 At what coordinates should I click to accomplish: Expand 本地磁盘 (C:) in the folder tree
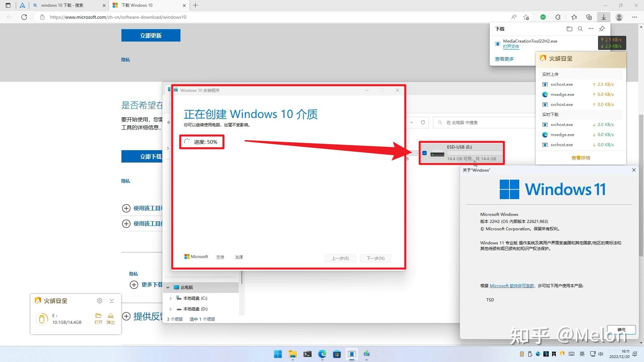click(x=170, y=298)
